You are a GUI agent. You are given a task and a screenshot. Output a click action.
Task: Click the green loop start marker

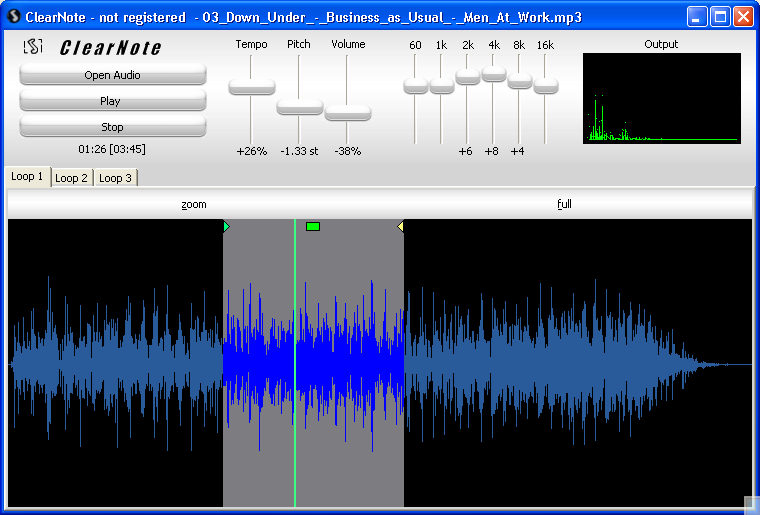[226, 227]
